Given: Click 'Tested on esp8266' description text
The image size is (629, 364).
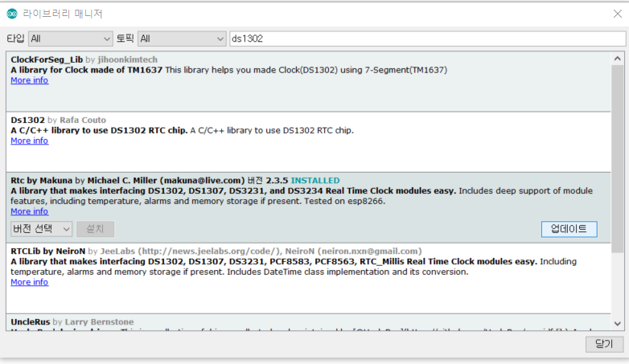Looking at the screenshot, I should coord(344,201).
